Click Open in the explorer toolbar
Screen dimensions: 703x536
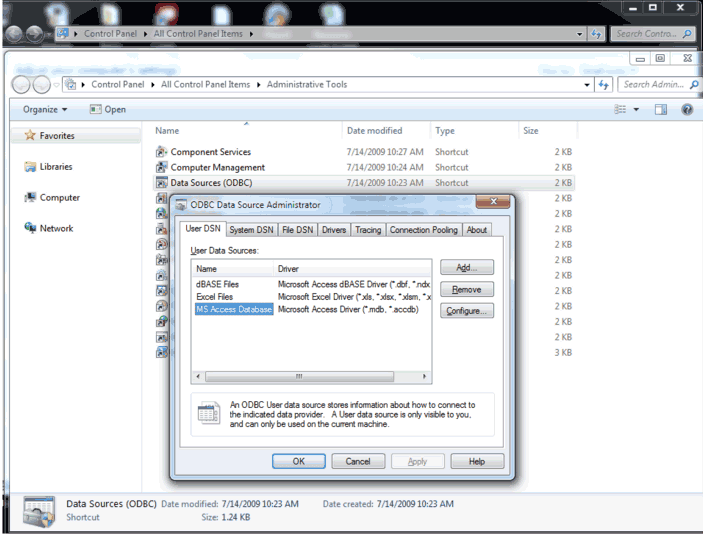pos(108,109)
